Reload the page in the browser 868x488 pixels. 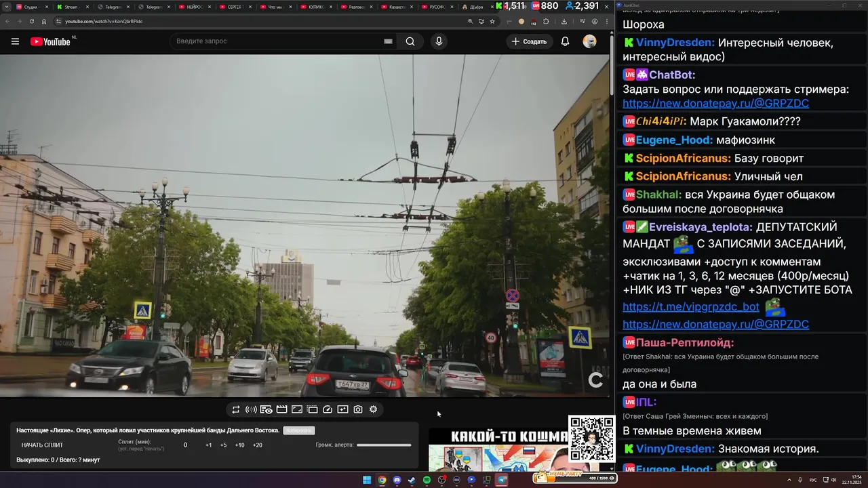click(x=32, y=21)
